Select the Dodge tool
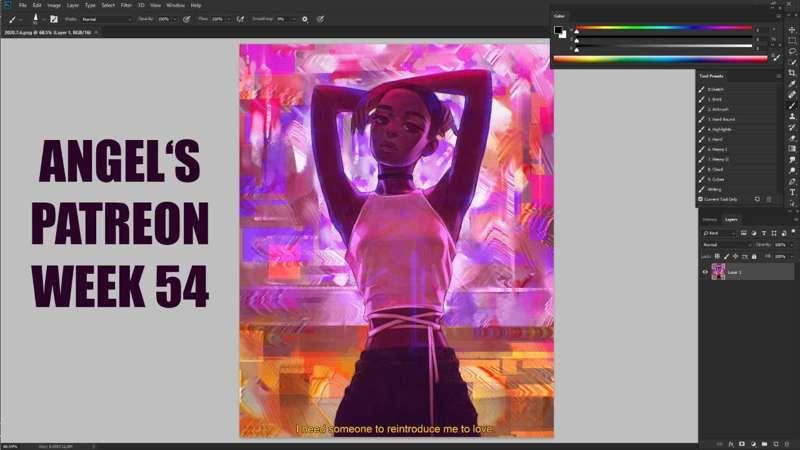This screenshot has width=800, height=450. (792, 170)
